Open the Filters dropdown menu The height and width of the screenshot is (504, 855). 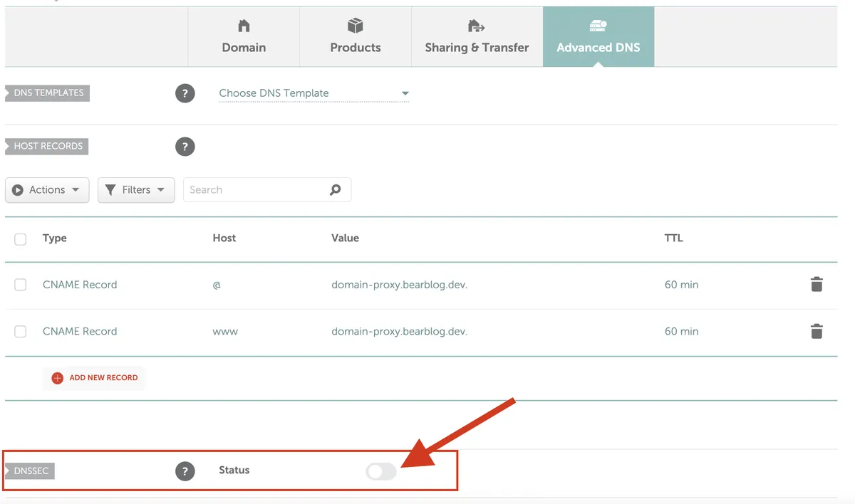click(x=136, y=190)
